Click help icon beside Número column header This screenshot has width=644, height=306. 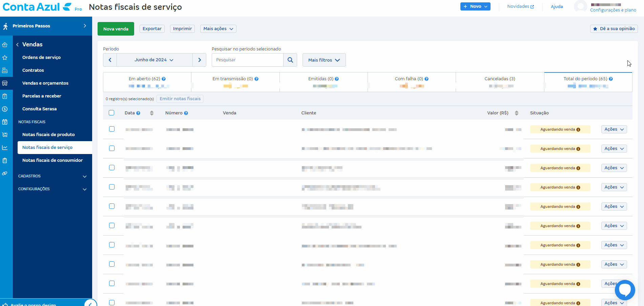[x=186, y=113]
